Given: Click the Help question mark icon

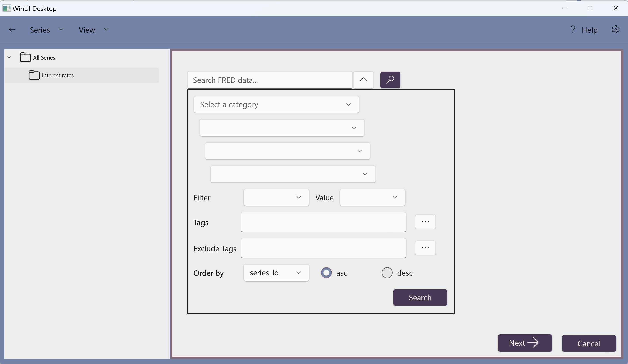Looking at the screenshot, I should [573, 30].
